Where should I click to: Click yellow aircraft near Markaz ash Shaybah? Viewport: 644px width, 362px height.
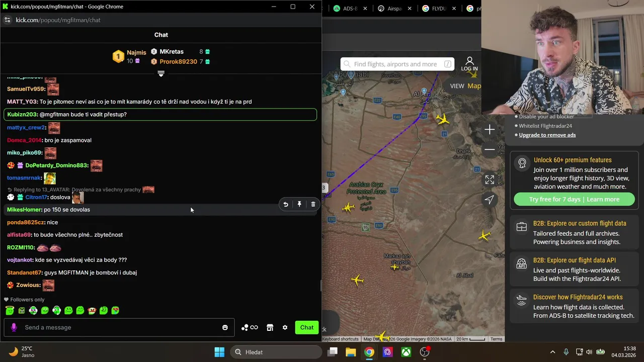pos(394,267)
